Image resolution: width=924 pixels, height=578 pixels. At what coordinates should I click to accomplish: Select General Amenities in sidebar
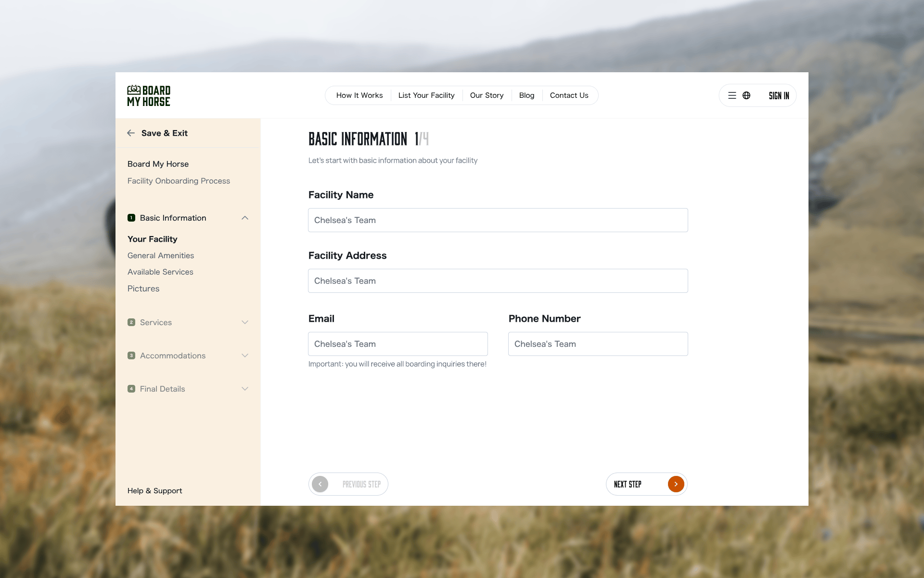tap(161, 255)
